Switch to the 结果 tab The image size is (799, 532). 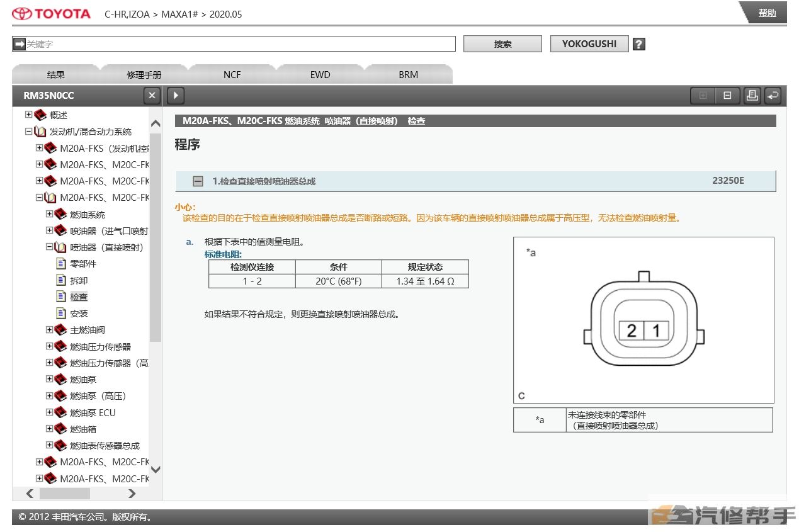pos(56,74)
